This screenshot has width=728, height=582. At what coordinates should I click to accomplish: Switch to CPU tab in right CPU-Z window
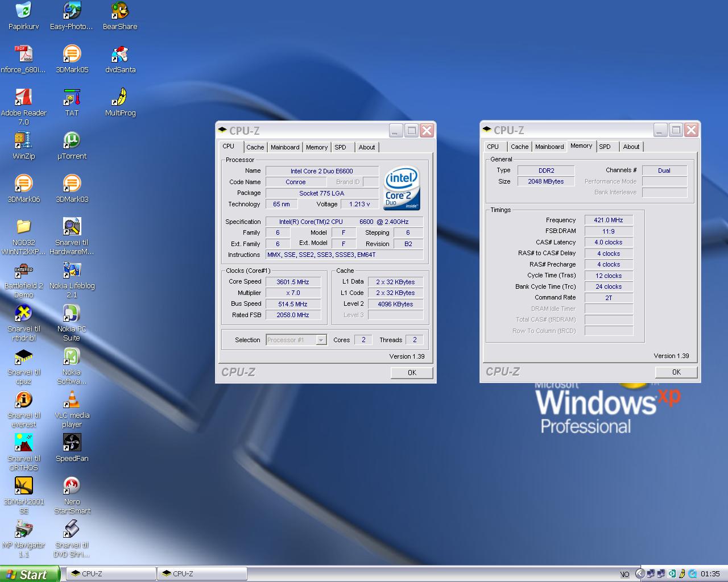(x=493, y=147)
